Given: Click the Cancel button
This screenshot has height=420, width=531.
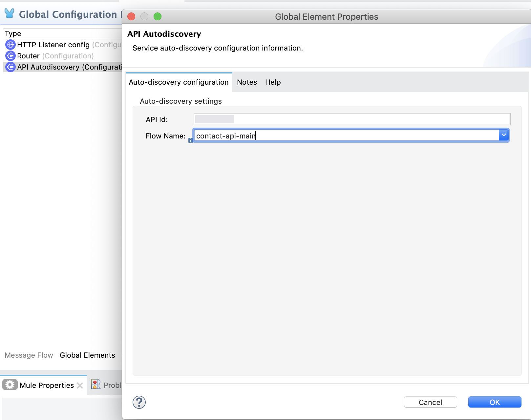Looking at the screenshot, I should [431, 402].
